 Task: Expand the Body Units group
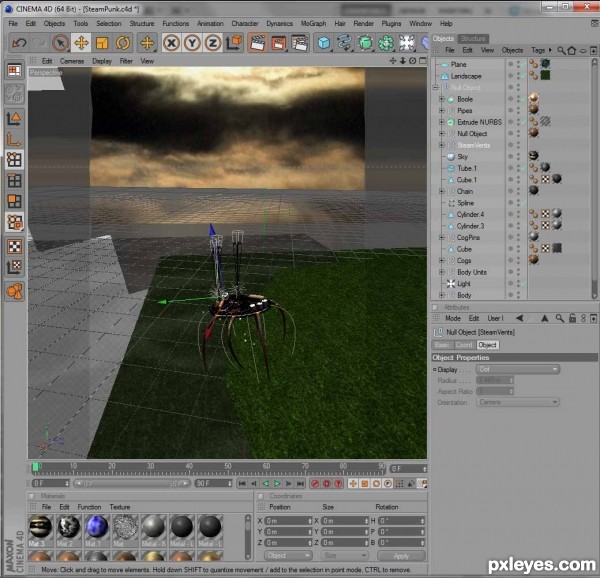441,272
